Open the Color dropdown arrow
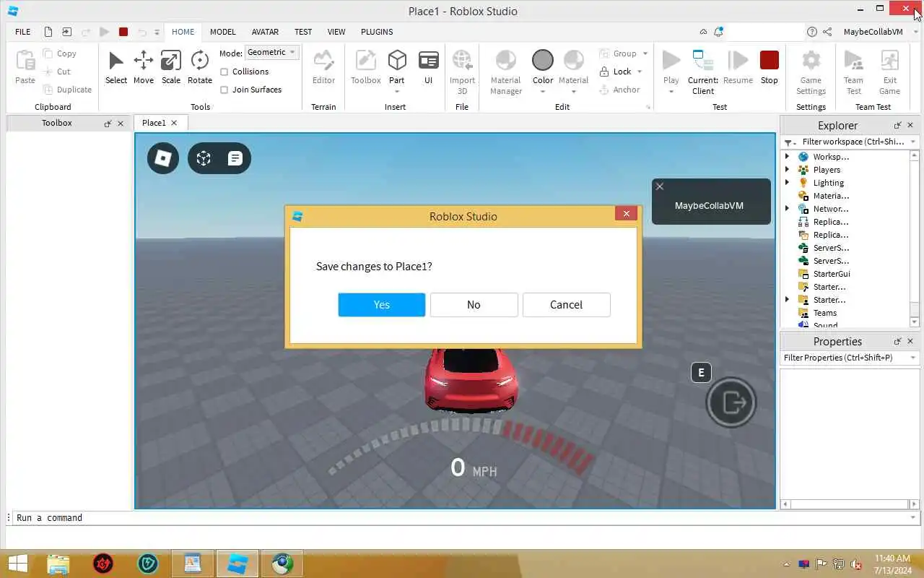The image size is (924, 578). click(x=543, y=92)
